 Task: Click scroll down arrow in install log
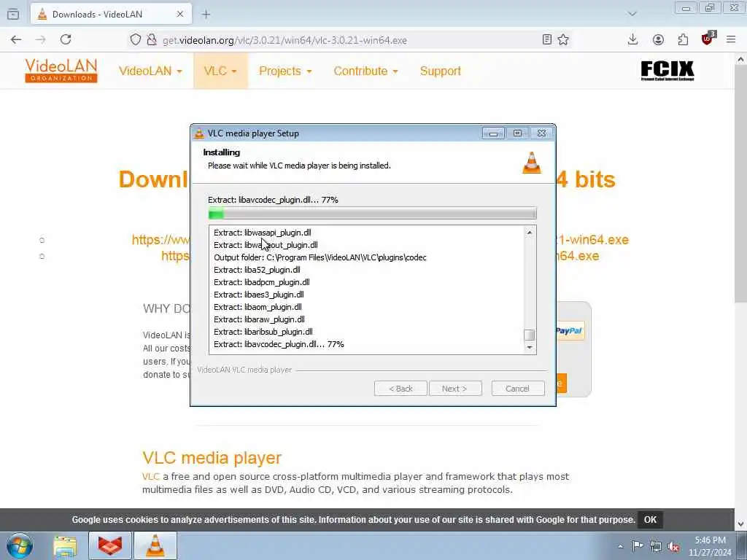pyautogui.click(x=530, y=348)
